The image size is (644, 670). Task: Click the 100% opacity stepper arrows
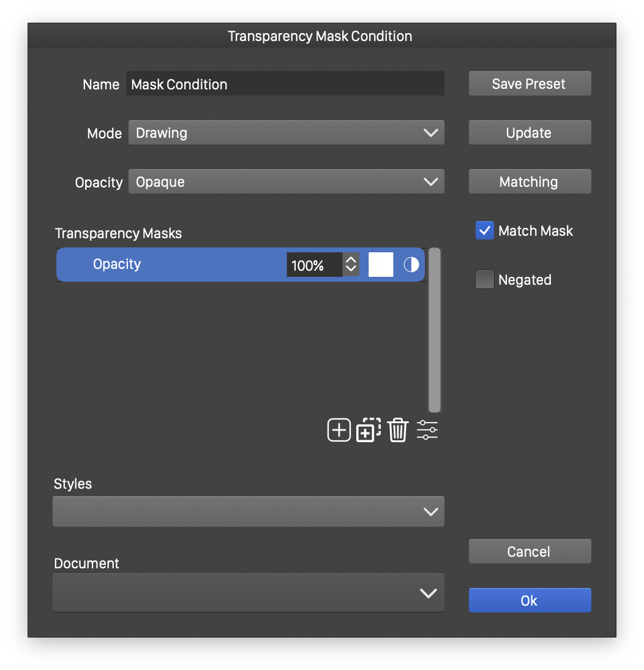[x=351, y=265]
